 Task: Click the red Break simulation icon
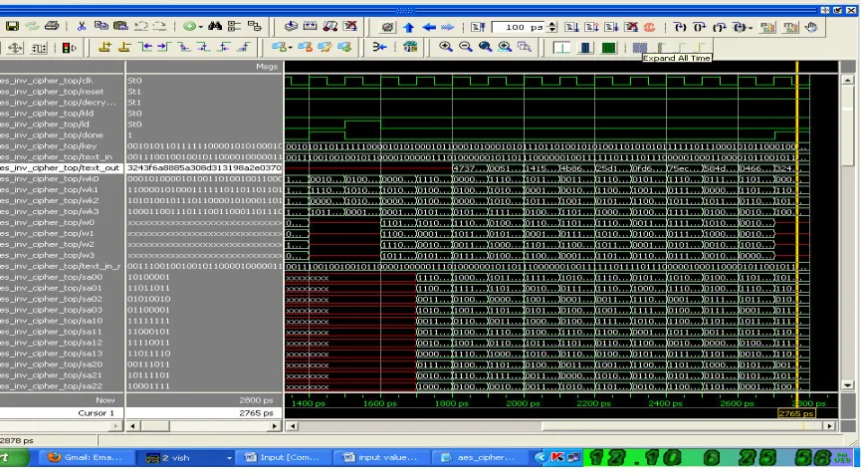tap(631, 27)
